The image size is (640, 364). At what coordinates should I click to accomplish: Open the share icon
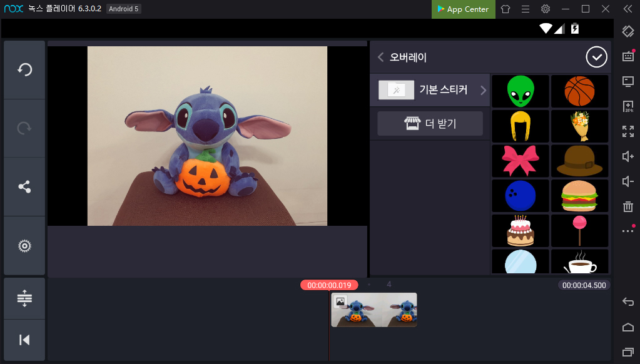[x=24, y=187]
